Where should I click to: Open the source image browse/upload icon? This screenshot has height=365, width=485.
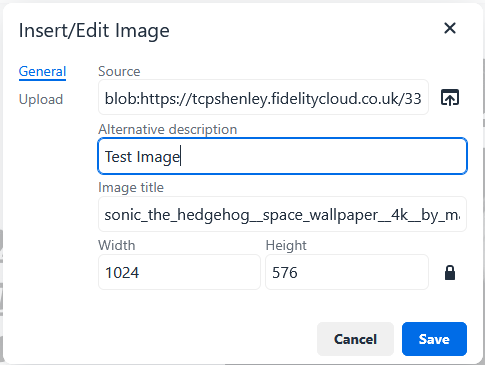pos(450,97)
